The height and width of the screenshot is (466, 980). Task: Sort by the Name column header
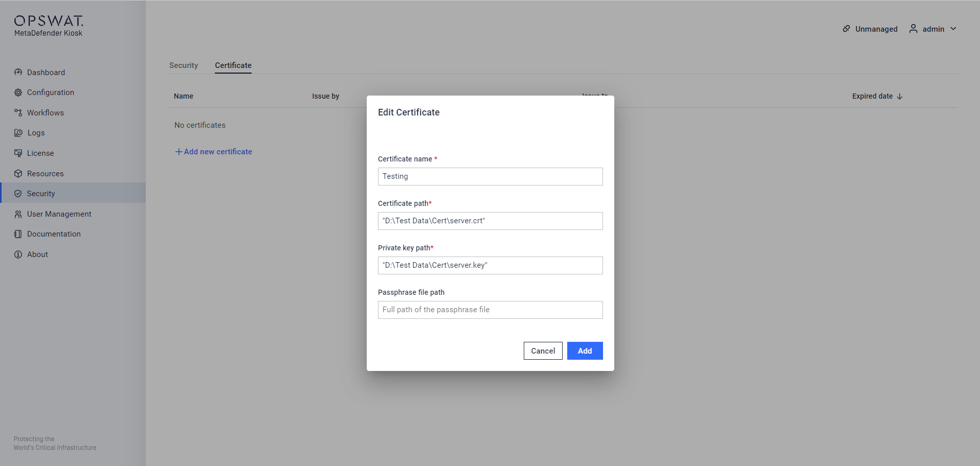click(x=184, y=96)
